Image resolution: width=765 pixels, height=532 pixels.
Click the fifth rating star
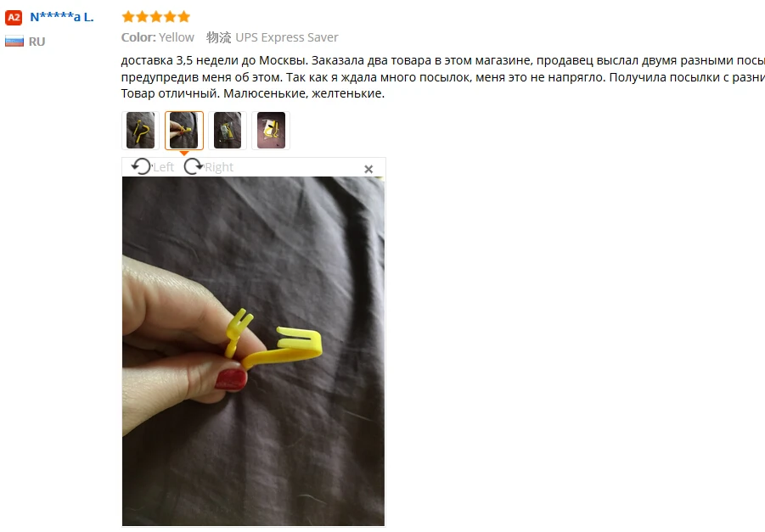184,17
